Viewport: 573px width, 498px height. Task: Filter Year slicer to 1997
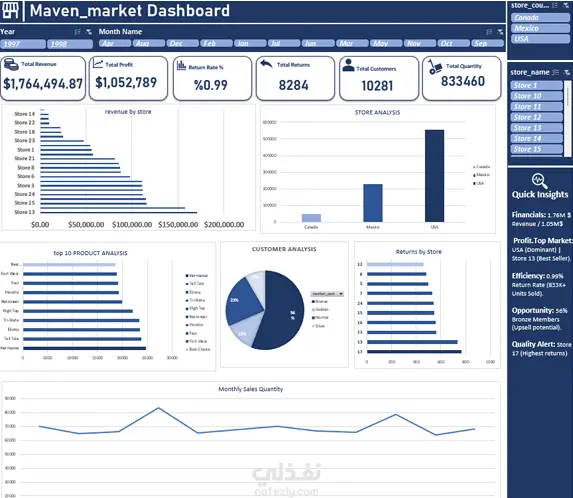pyautogui.click(x=23, y=44)
